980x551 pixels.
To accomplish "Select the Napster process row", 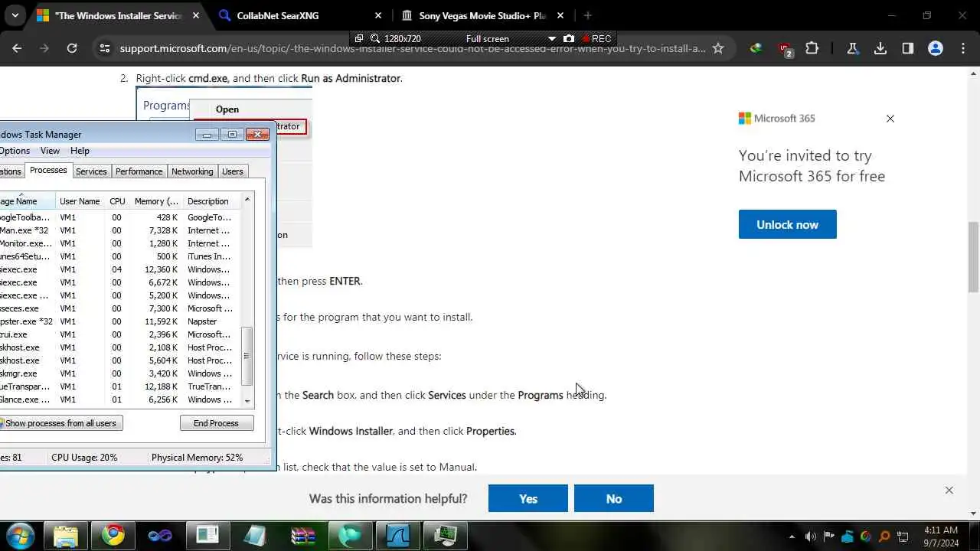I will coord(119,321).
